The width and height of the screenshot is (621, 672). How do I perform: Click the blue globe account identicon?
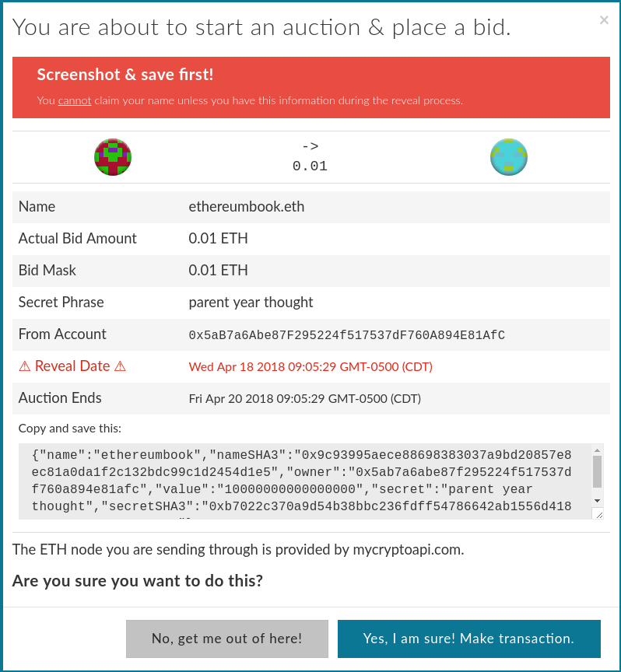pyautogui.click(x=508, y=156)
